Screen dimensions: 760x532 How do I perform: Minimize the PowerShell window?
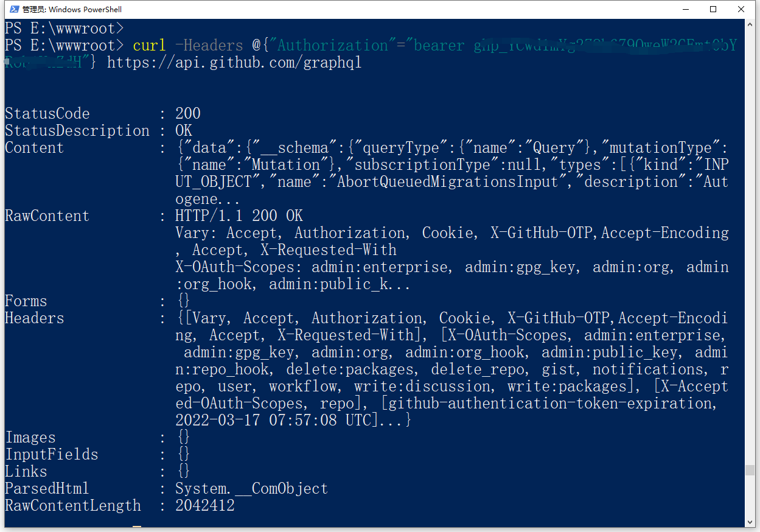pos(685,9)
